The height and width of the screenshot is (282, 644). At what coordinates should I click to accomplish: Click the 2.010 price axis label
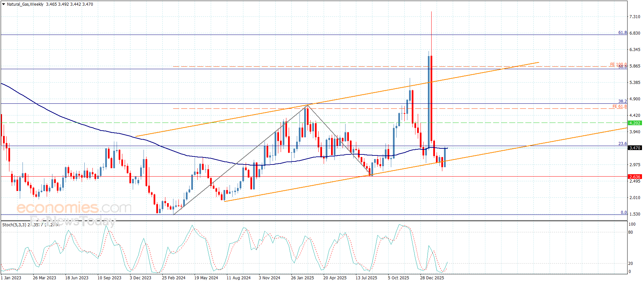[x=635, y=198]
